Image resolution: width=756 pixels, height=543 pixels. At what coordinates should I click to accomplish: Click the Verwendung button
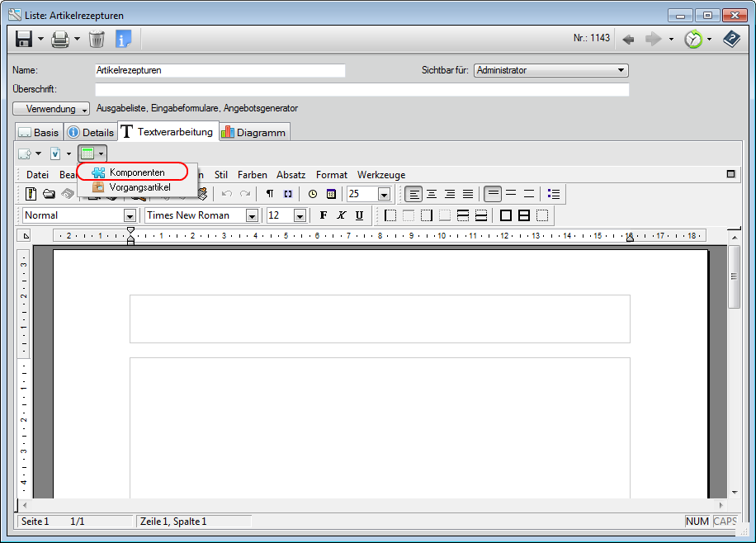pyautogui.click(x=52, y=109)
